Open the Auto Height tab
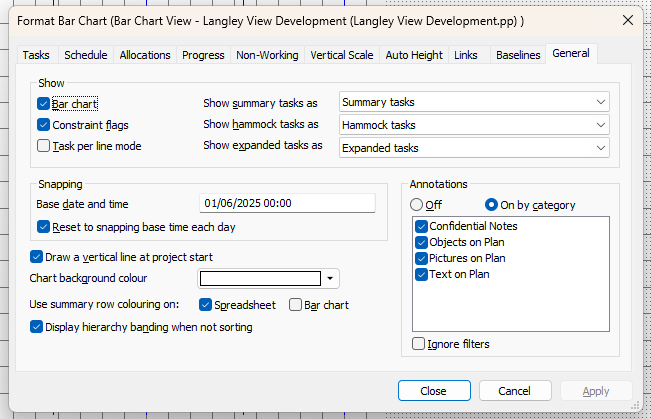Screen dimensions: 651x419 pos(414,55)
